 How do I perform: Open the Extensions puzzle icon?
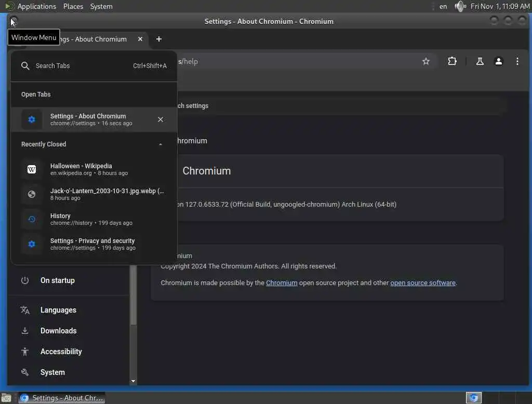452,61
